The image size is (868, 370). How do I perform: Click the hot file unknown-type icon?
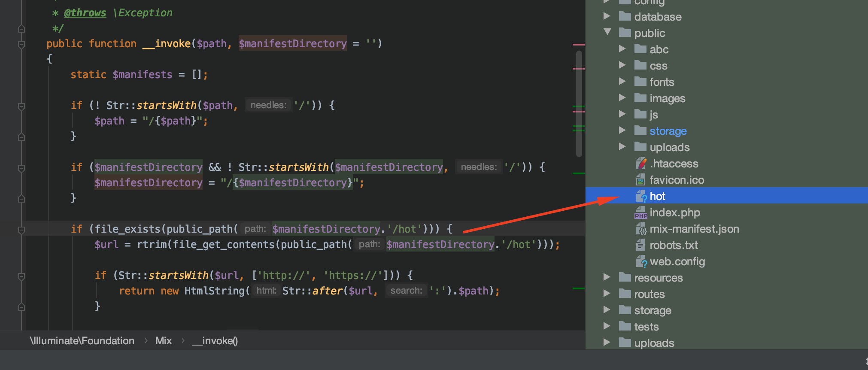click(641, 196)
